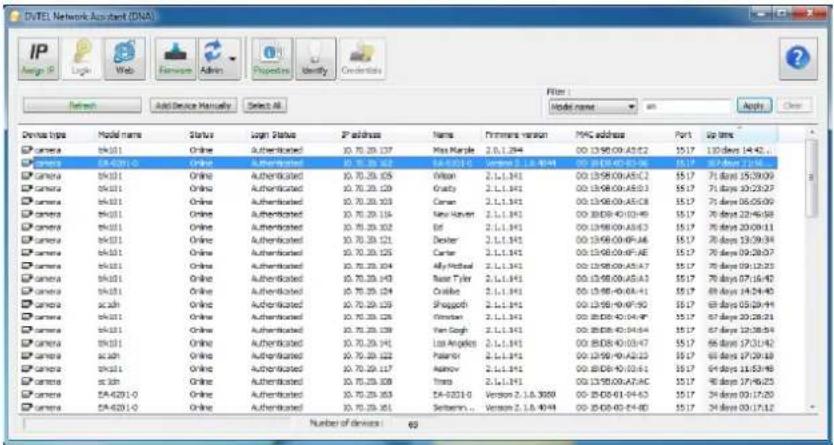Click the Admin refresh-arrows icon
Screen dimensions: 834x445
point(211,53)
